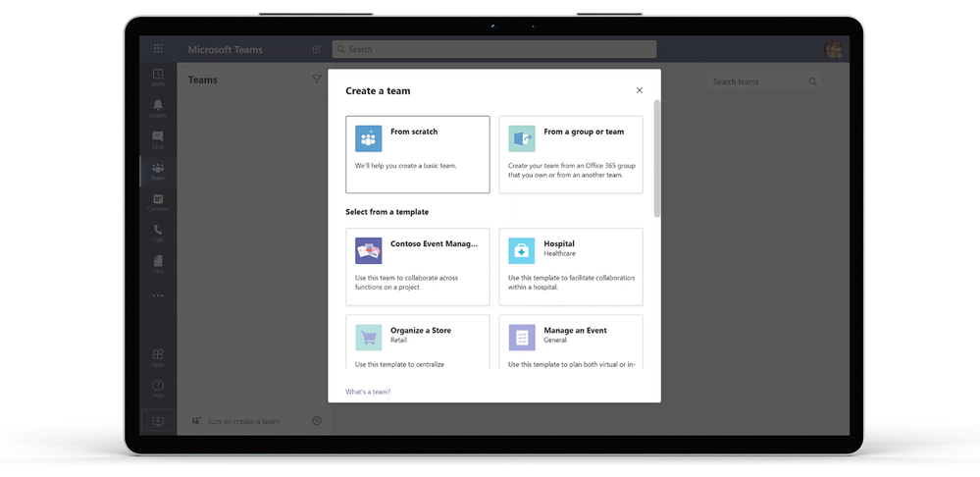Image resolution: width=980 pixels, height=477 pixels.
Task: Click the dialog vertical scrollbar
Action: pyautogui.click(x=657, y=159)
